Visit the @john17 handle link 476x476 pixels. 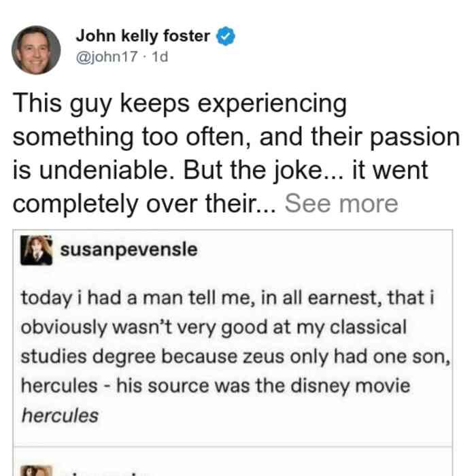[x=107, y=56]
